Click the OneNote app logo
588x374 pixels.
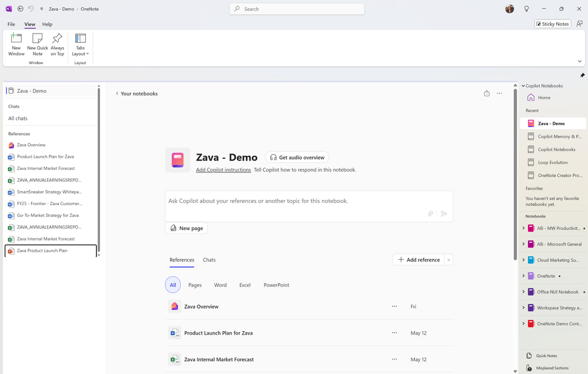[9, 9]
